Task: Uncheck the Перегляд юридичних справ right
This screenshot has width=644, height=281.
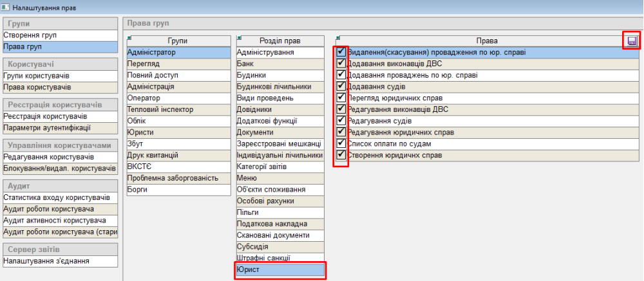Action: pos(341,97)
